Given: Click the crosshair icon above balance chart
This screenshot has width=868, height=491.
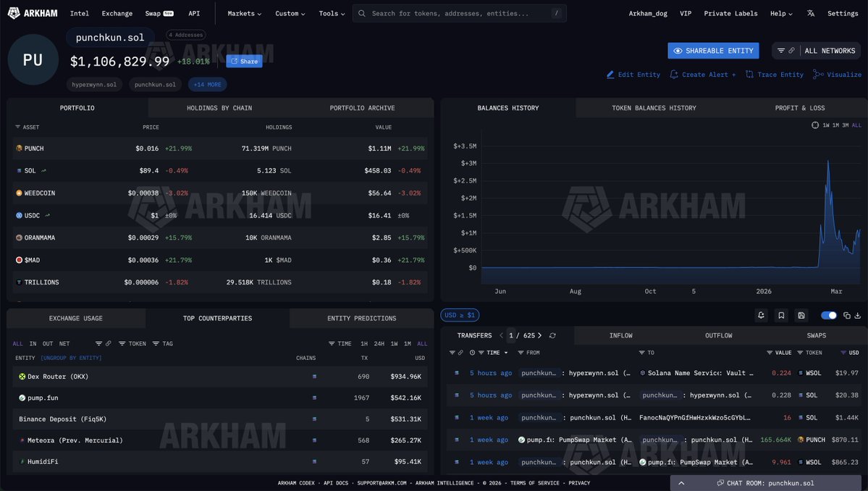Looking at the screenshot, I should tap(815, 125).
